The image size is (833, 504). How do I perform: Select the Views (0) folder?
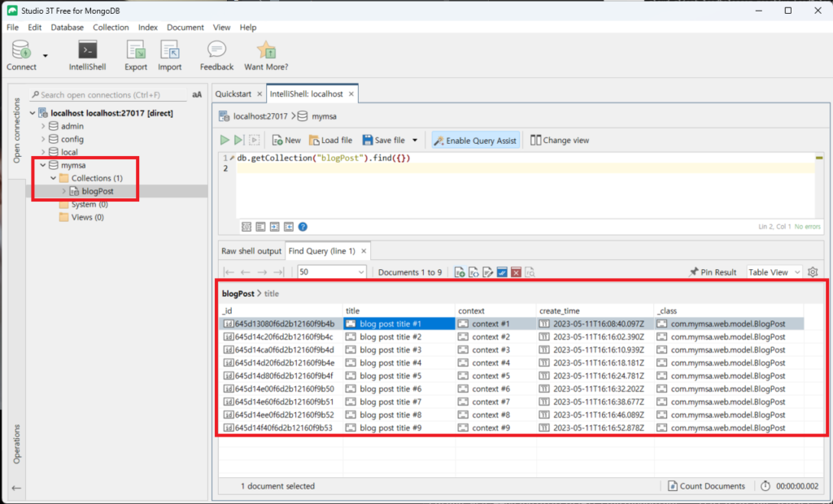click(82, 217)
